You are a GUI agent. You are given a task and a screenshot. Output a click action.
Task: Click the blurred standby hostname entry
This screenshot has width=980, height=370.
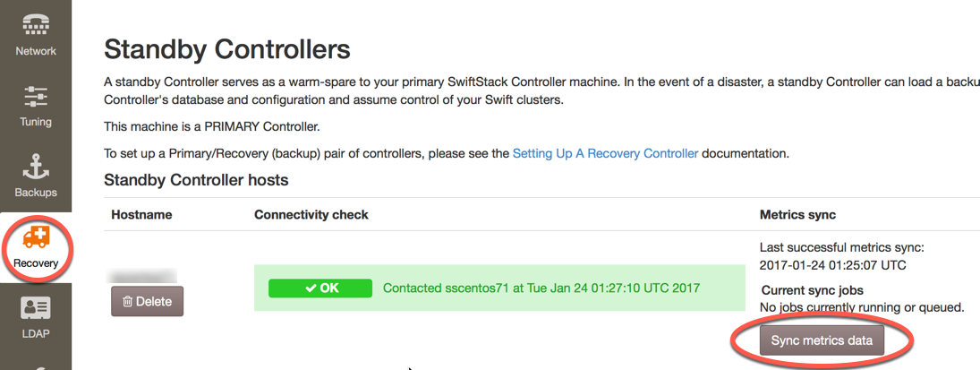pyautogui.click(x=141, y=275)
